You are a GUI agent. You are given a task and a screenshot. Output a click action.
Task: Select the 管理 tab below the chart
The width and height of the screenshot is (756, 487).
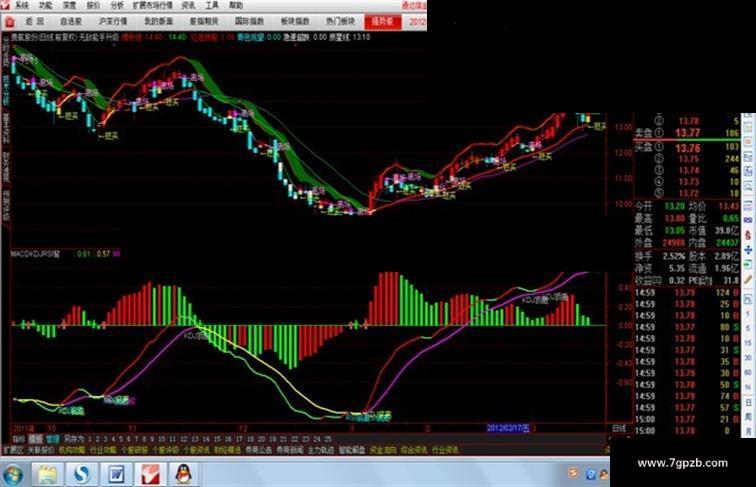tap(53, 439)
